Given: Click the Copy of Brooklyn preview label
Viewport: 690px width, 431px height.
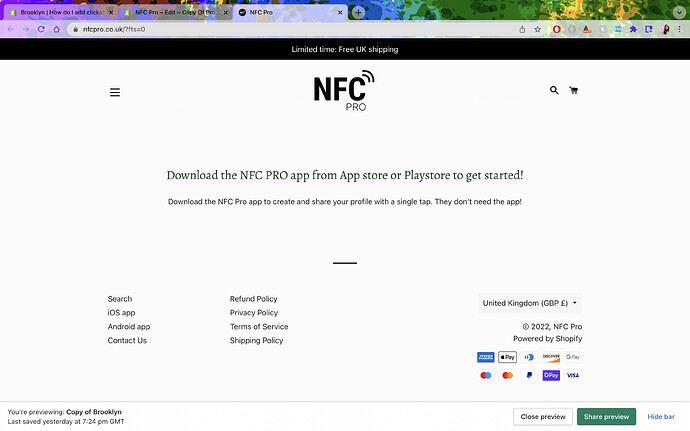Looking at the screenshot, I should [x=94, y=412].
